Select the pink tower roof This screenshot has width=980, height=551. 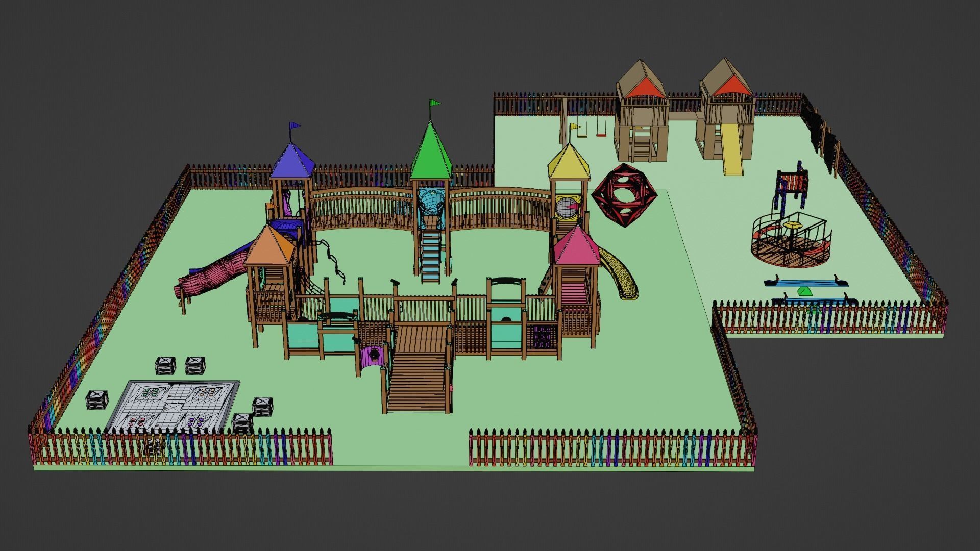pos(577,246)
